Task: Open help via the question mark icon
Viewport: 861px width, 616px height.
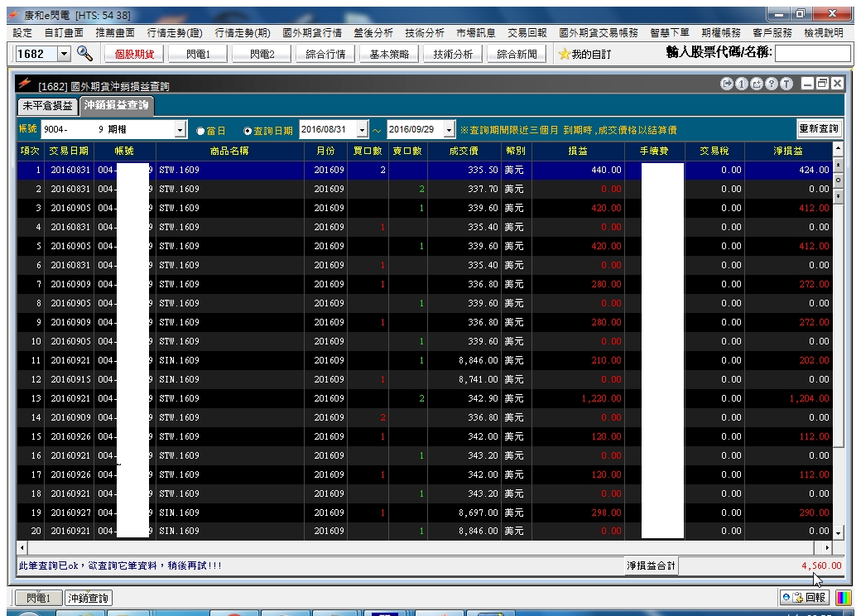Action: click(x=772, y=84)
